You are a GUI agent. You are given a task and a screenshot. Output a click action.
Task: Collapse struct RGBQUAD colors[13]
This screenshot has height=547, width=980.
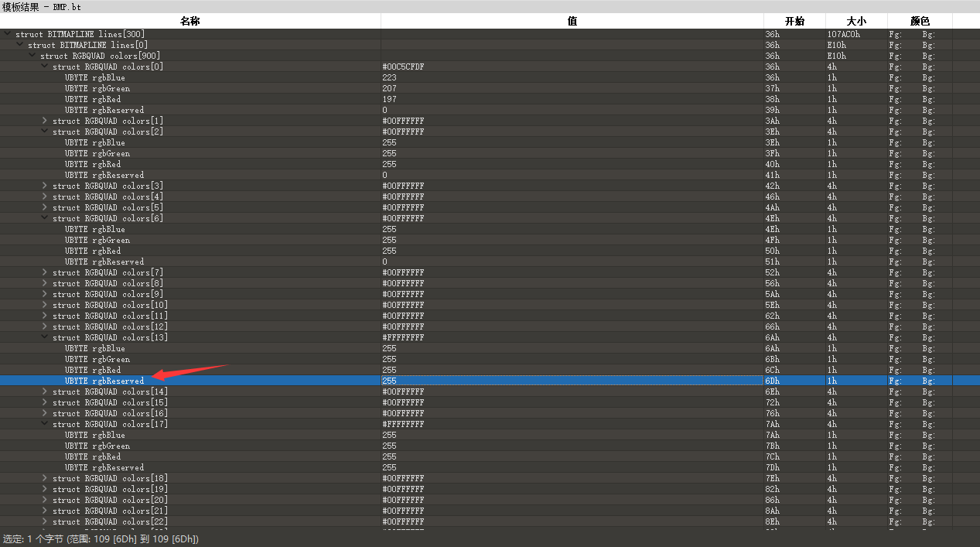click(x=44, y=337)
